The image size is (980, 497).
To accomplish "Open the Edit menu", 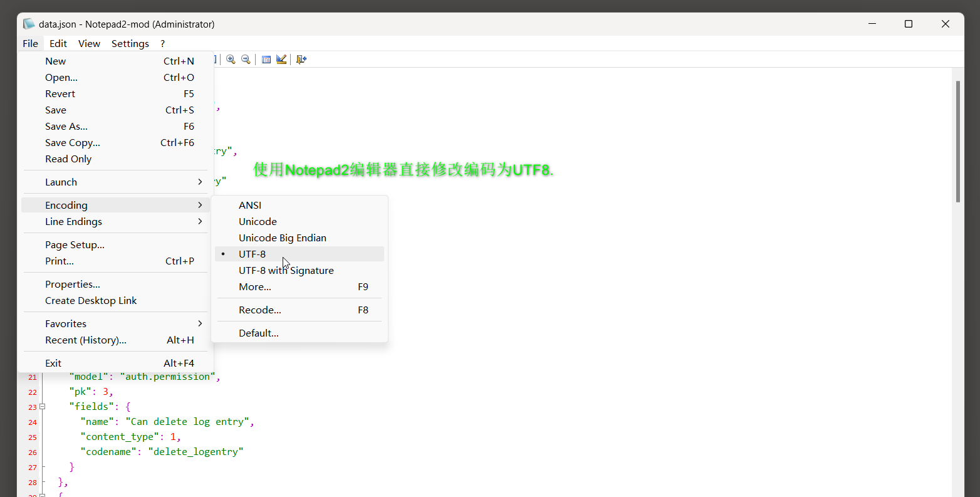I will 58,43.
